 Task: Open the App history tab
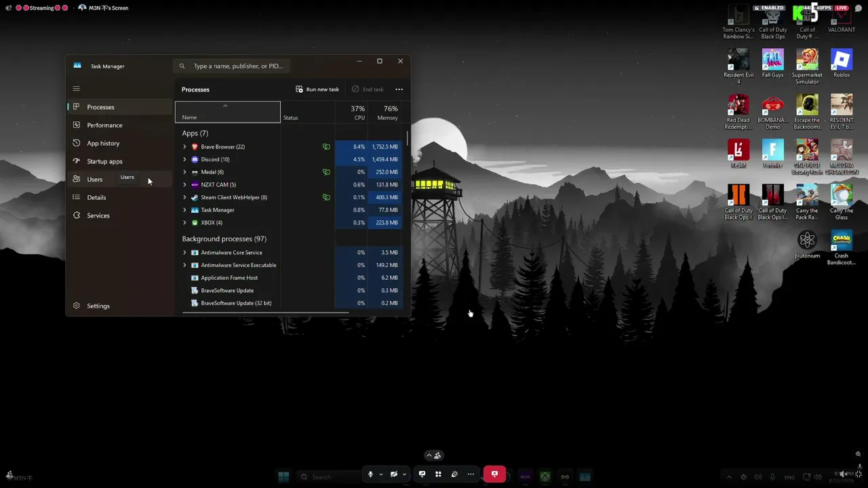tap(119, 144)
